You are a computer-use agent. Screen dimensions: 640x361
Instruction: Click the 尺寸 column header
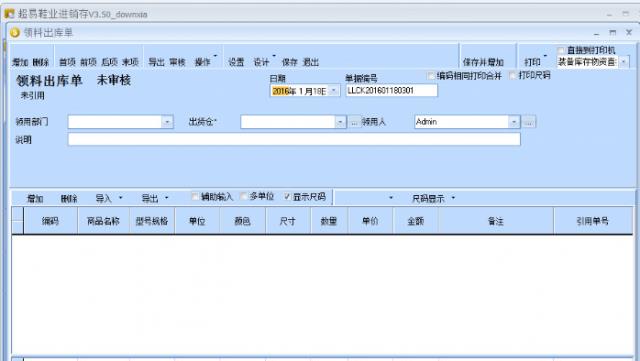click(x=288, y=221)
